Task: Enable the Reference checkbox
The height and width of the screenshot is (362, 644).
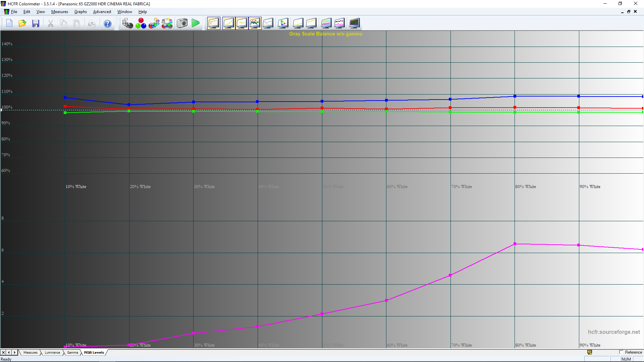Action: (x=621, y=352)
